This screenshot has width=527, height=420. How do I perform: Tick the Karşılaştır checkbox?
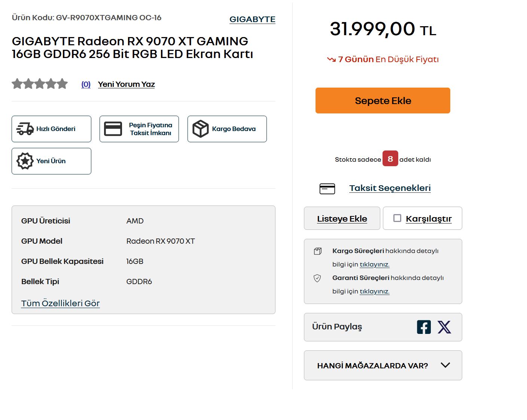pos(397,218)
